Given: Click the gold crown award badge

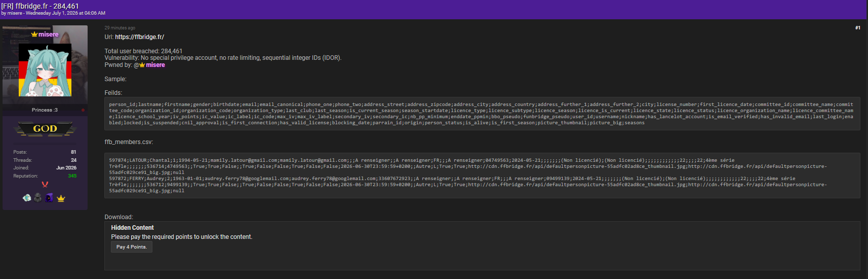Looking at the screenshot, I should [61, 198].
